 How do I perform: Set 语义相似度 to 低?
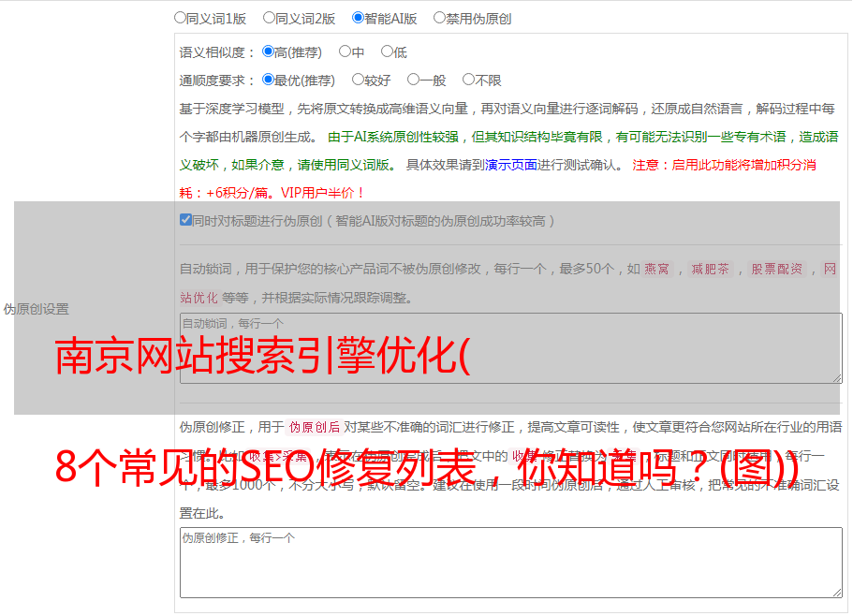click(387, 51)
